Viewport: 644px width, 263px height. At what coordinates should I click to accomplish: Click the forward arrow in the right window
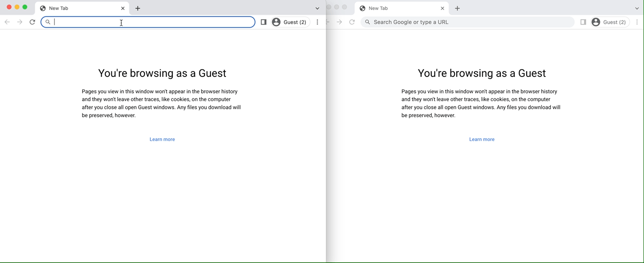coord(339,22)
